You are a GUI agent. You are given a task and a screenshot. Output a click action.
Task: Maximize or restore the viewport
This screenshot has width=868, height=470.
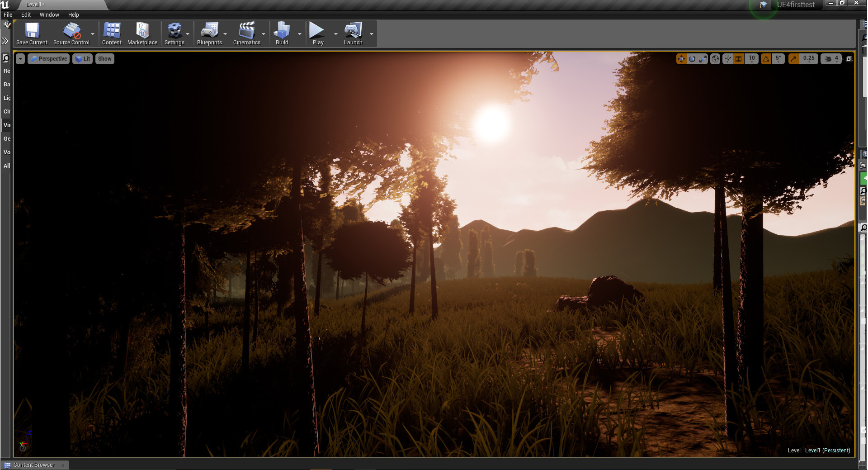(849, 59)
